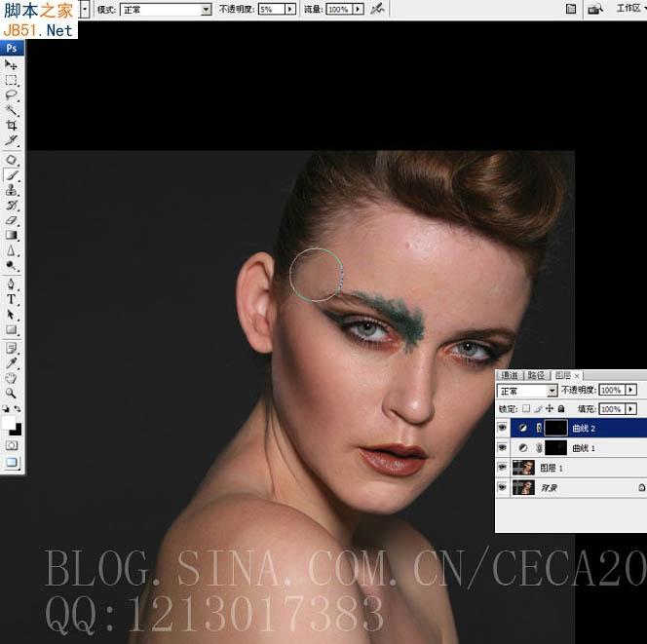Open brushes palette toggle icon
Image resolution: width=647 pixels, height=644 pixels.
[x=571, y=9]
